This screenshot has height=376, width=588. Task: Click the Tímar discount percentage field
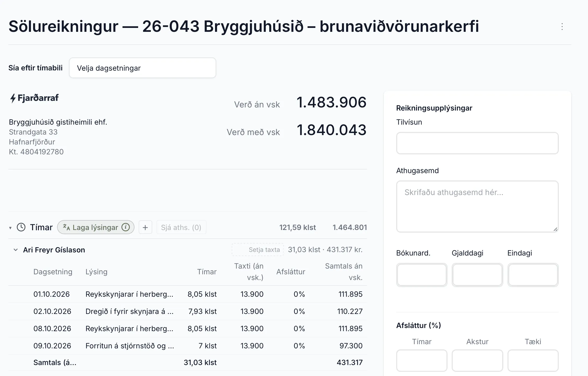tap(422, 361)
